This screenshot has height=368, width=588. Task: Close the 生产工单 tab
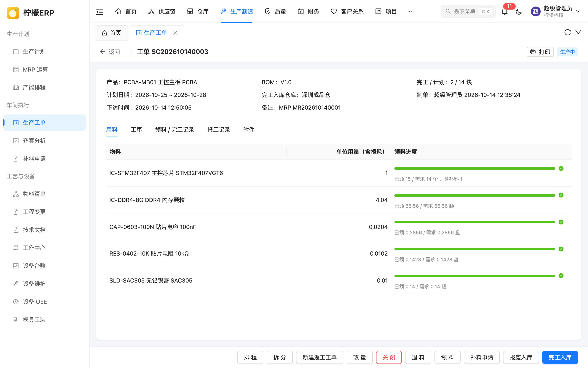coord(175,33)
